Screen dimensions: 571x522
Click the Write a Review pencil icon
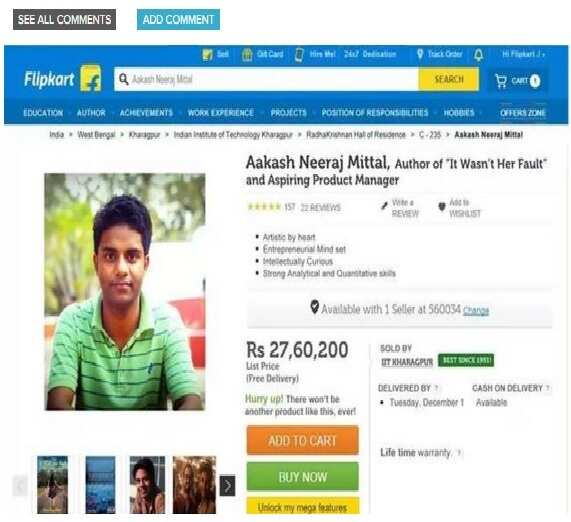tap(384, 206)
